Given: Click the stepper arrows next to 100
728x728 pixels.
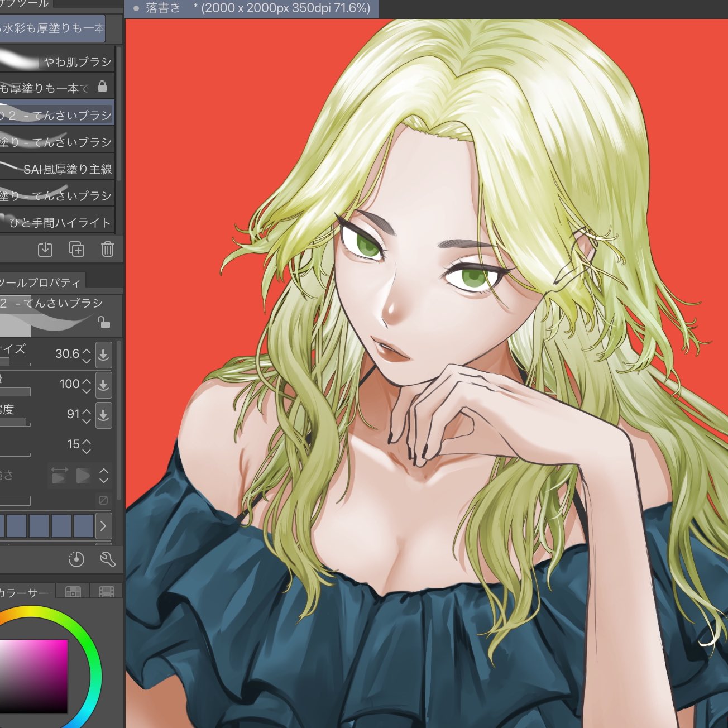Looking at the screenshot, I should pos(87,385).
